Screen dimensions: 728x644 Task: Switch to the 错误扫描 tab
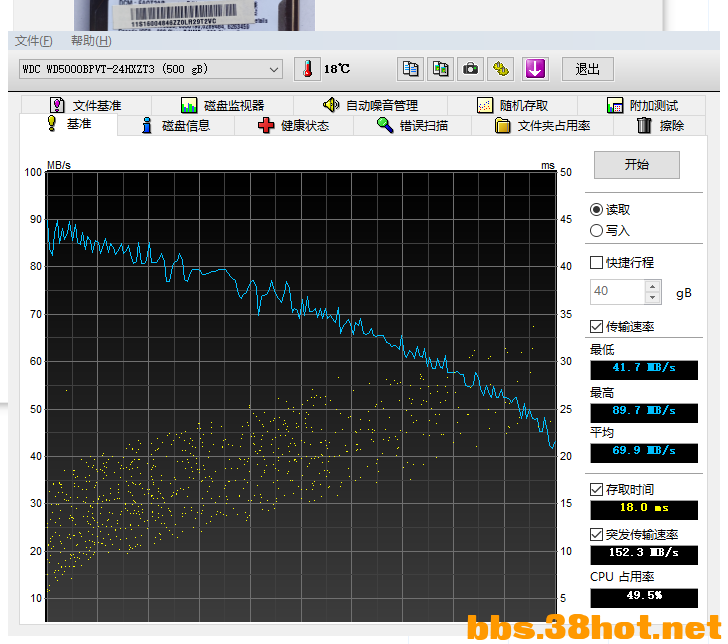point(412,125)
